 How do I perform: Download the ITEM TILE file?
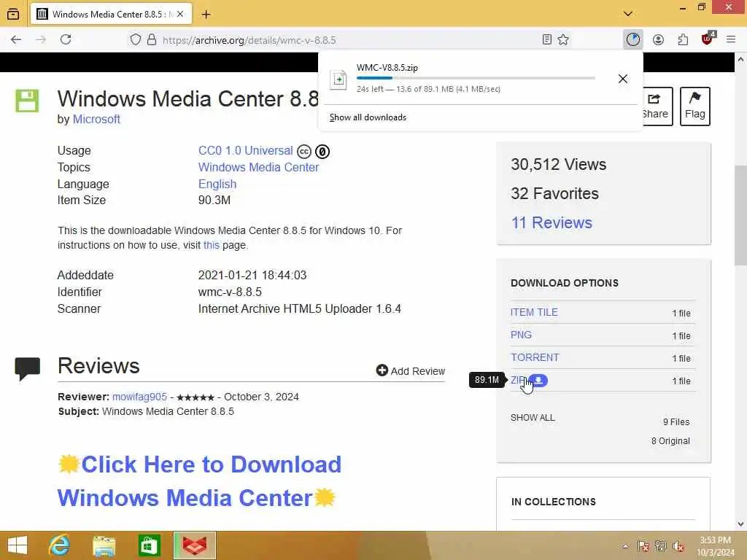534,312
